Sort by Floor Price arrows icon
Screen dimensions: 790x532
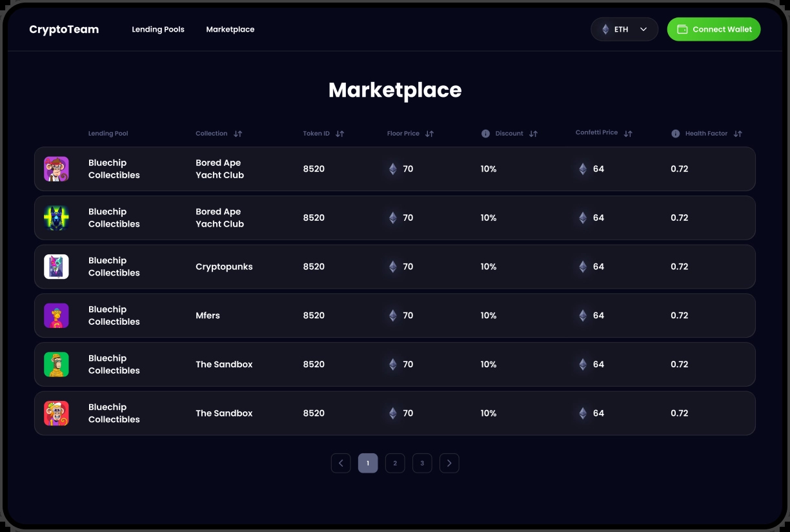(429, 134)
